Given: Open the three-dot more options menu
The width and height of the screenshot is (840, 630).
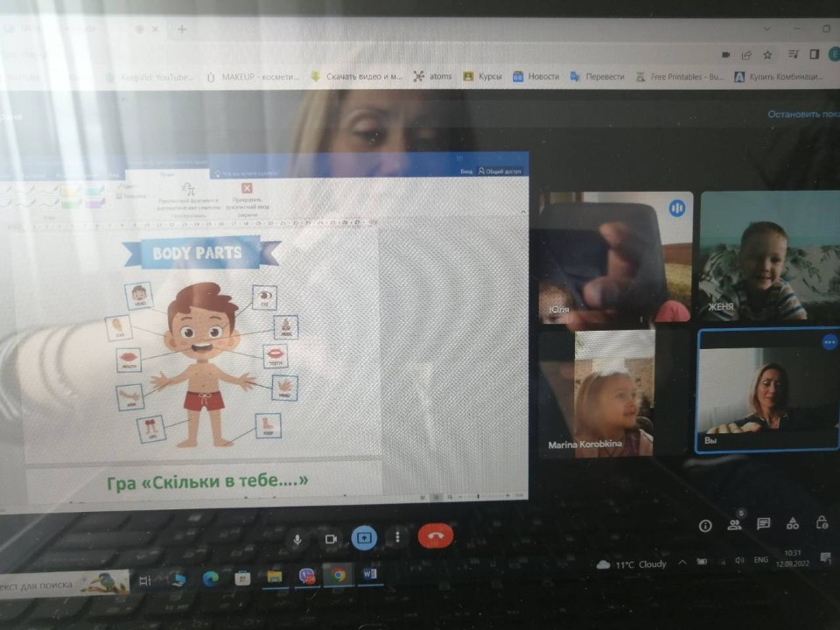Looking at the screenshot, I should (398, 537).
